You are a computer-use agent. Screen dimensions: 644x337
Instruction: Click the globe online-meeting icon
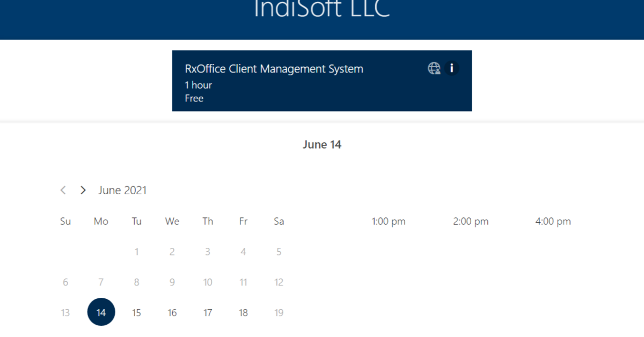[434, 68]
